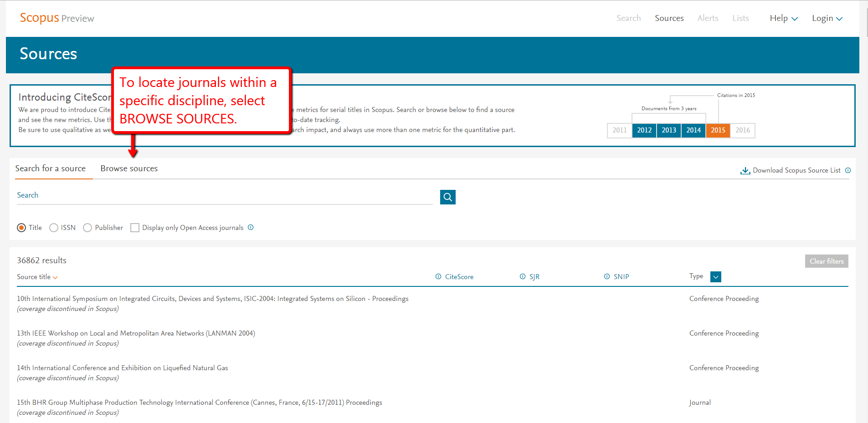Viewport: 868px width, 423px height.
Task: Click the 2016 year box in the diagram
Action: pyautogui.click(x=743, y=130)
